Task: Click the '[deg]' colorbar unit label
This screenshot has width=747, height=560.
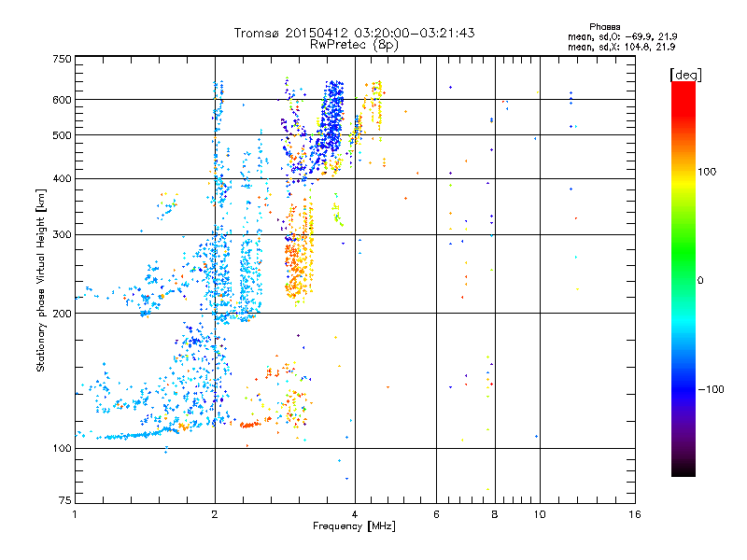Action: click(685, 76)
